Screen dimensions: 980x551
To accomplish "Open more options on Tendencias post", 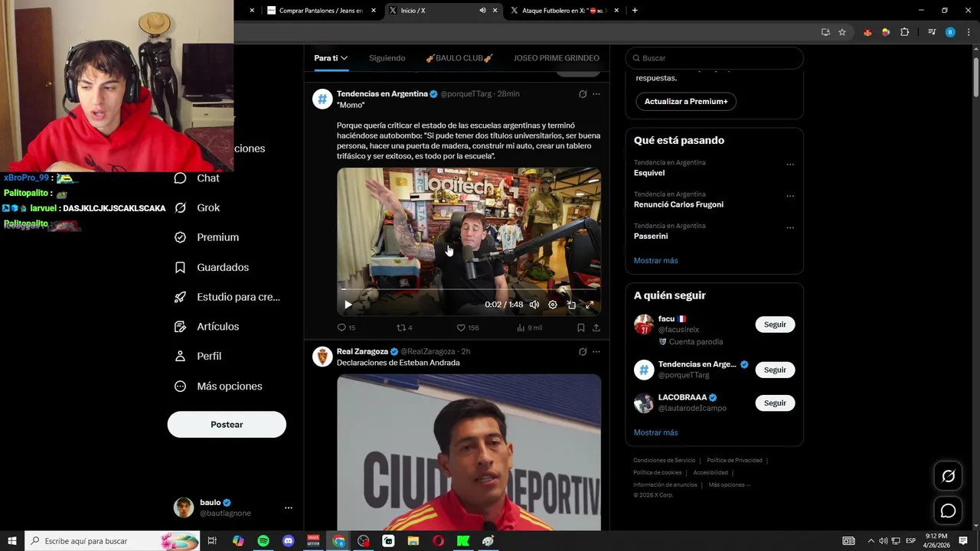I will tap(596, 94).
